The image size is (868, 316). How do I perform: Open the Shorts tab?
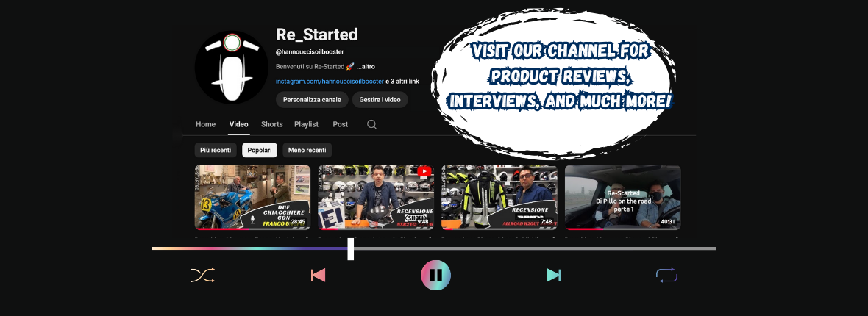click(x=271, y=124)
